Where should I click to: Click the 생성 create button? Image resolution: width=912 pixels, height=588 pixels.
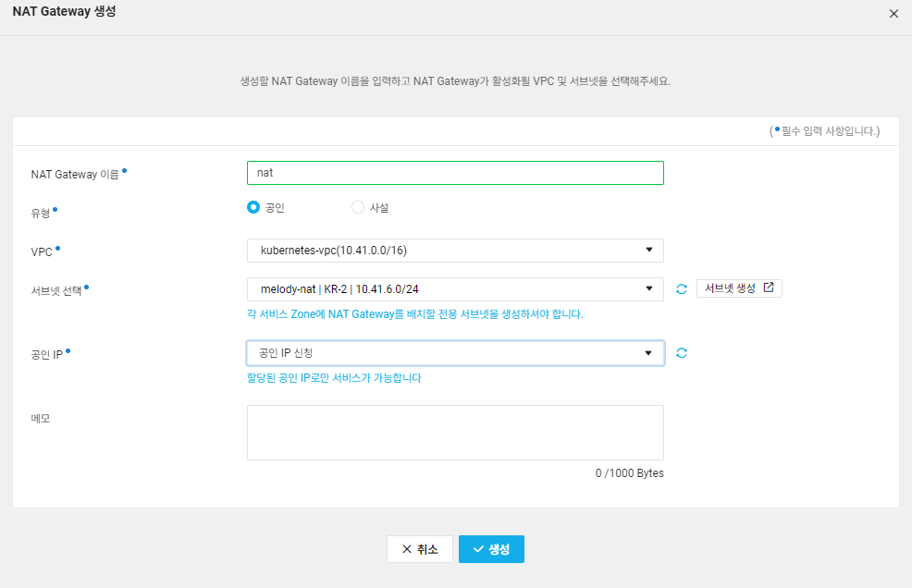pyautogui.click(x=491, y=549)
